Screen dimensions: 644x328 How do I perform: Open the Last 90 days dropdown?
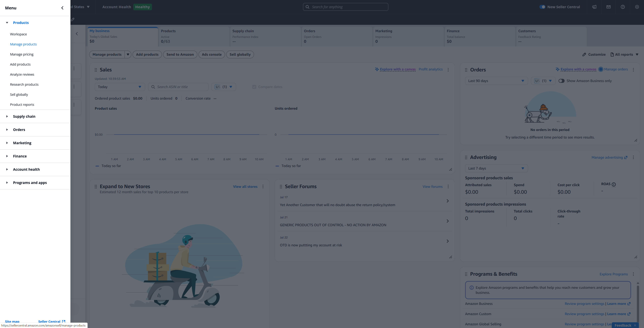[496, 81]
